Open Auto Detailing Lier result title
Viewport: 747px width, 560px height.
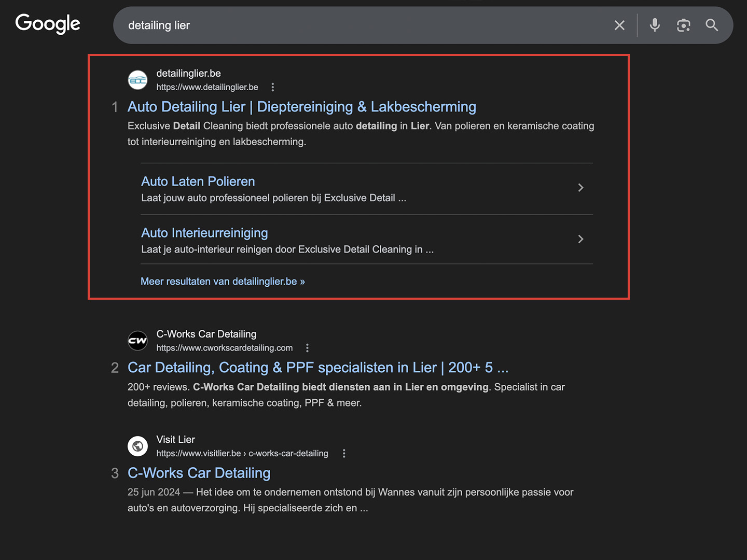(301, 107)
